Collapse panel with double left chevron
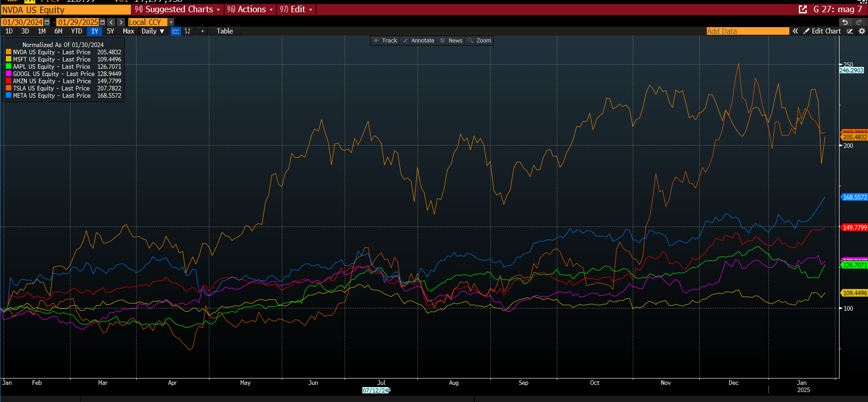868x402 pixels. coord(795,31)
